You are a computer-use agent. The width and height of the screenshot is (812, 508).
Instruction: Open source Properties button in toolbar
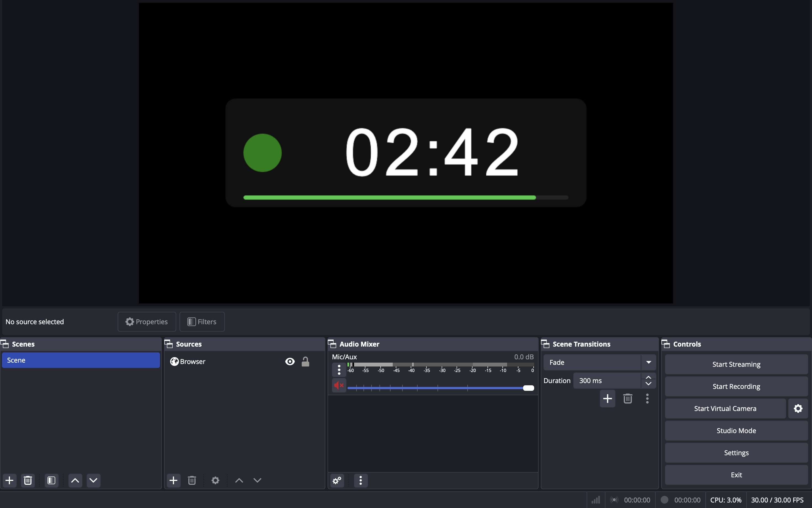point(147,321)
